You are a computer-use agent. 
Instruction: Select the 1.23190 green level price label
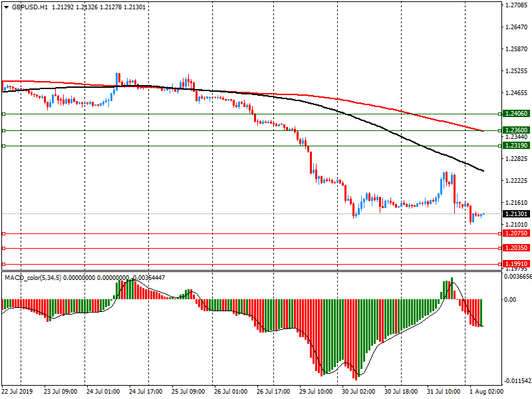[x=516, y=146]
